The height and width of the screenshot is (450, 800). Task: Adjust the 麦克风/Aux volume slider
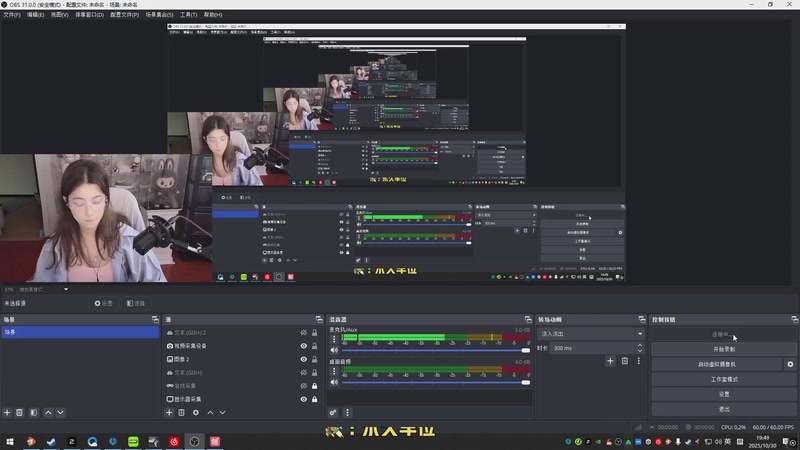(435, 350)
